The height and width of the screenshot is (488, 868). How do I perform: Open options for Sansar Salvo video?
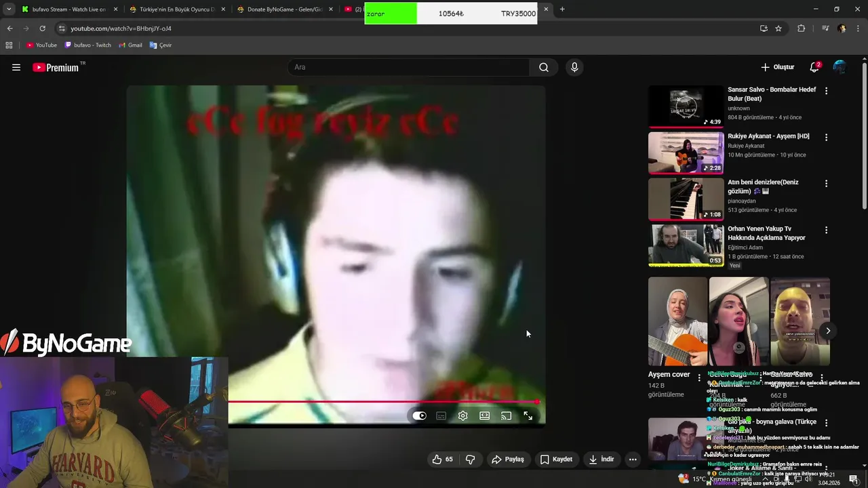826,91
